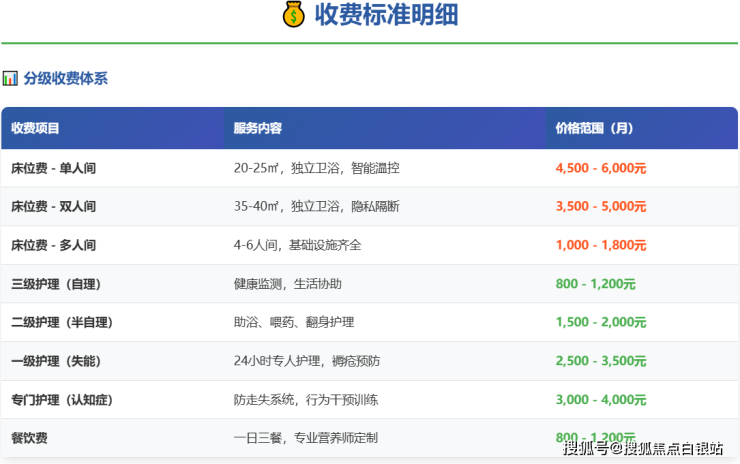
Task: Click the 3,000 - 4,000元 price
Action: (x=600, y=400)
